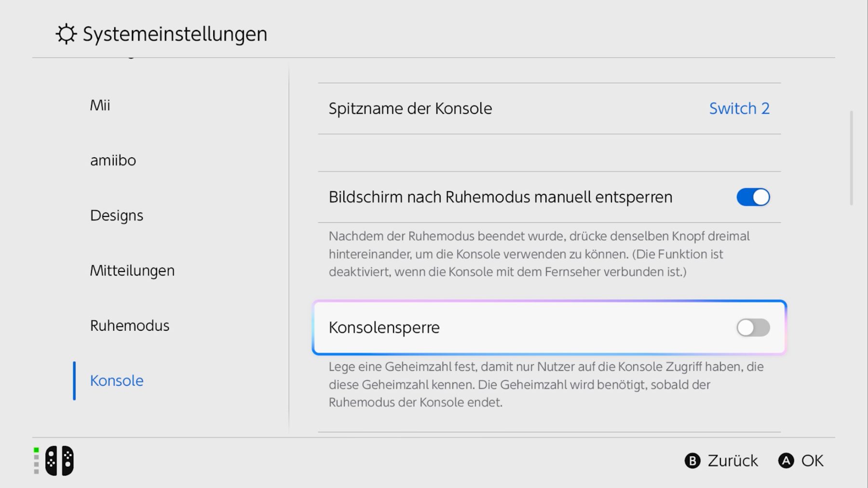Click the Zurück button label
The height and width of the screenshot is (488, 868).
click(x=732, y=461)
